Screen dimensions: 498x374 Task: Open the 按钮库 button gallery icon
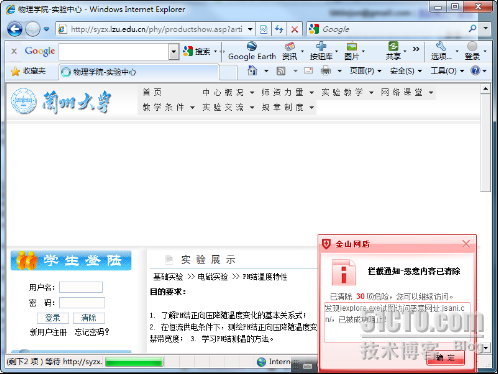click(x=321, y=51)
